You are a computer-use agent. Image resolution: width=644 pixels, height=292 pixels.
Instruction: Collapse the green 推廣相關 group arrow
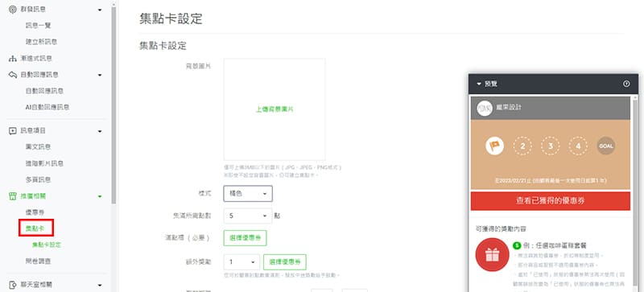100,197
